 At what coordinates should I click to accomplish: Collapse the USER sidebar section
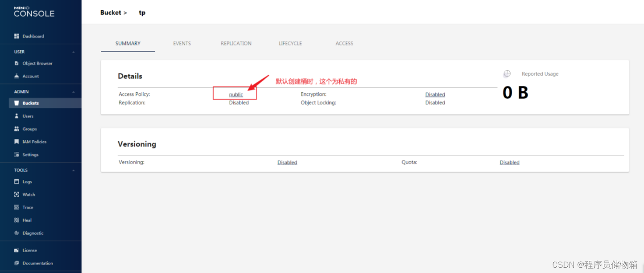pyautogui.click(x=73, y=52)
